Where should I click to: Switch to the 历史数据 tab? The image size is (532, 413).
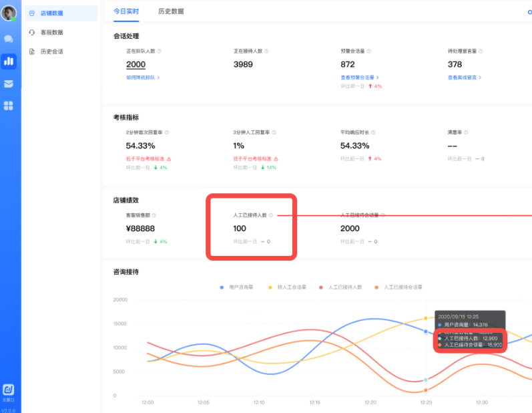[171, 11]
